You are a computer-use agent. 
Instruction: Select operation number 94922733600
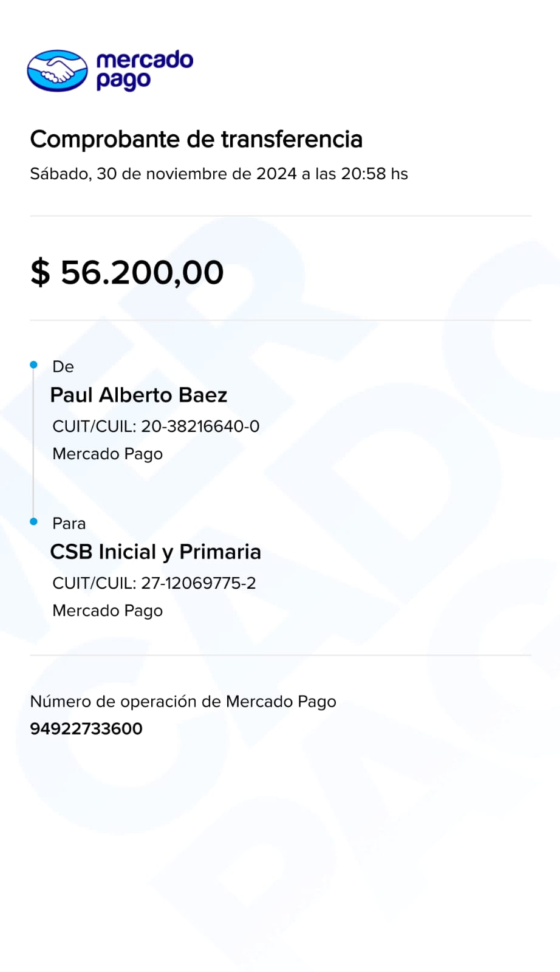tap(86, 728)
